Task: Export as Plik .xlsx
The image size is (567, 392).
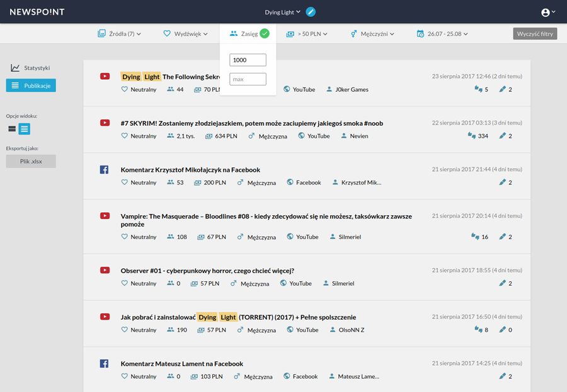Action: coord(31,161)
